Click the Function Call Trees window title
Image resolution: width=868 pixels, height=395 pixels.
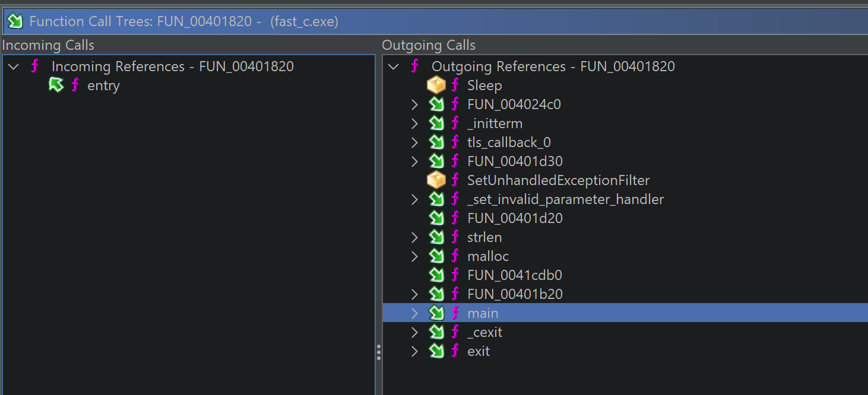pos(184,22)
